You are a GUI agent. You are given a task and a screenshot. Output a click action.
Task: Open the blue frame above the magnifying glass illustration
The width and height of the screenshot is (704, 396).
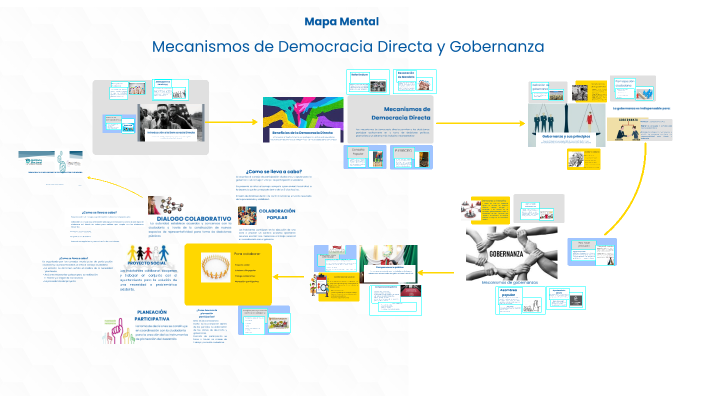[335, 259]
